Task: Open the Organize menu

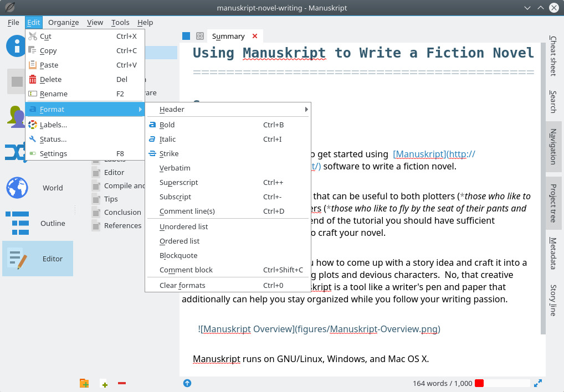Action: point(63,22)
